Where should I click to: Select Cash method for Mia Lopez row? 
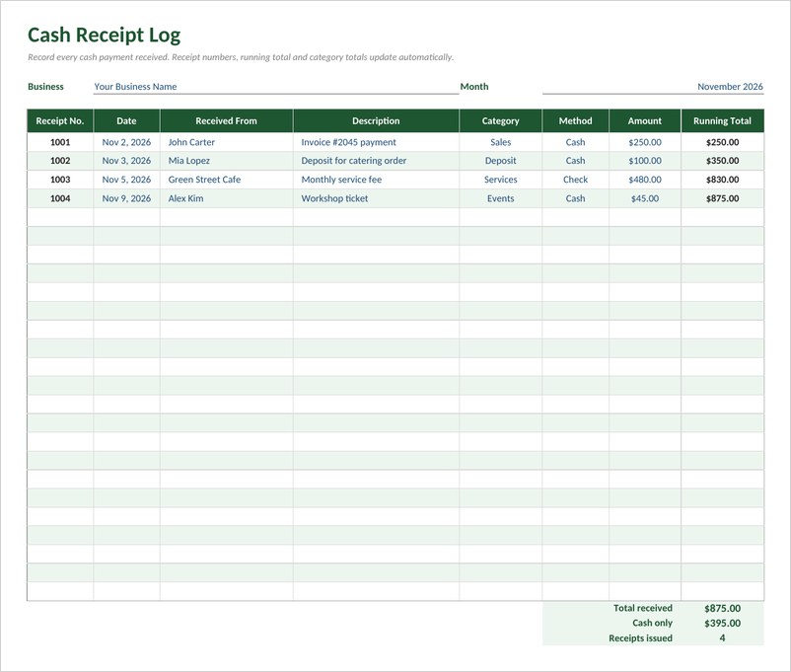(576, 161)
